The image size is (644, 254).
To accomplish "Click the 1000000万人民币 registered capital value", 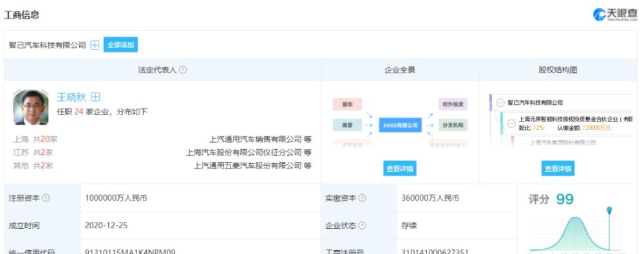I will click(x=116, y=198).
